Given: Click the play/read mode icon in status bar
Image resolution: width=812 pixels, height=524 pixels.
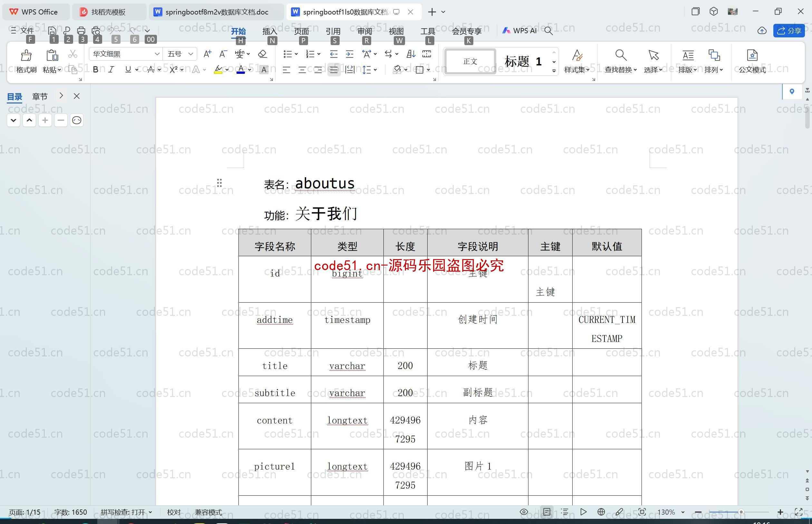Looking at the screenshot, I should click(583, 512).
